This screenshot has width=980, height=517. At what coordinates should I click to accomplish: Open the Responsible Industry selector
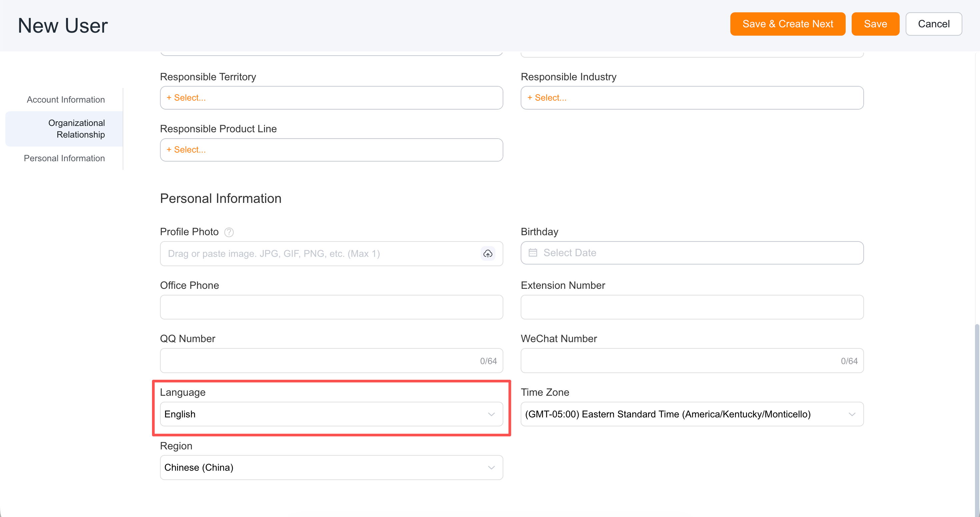coord(692,98)
